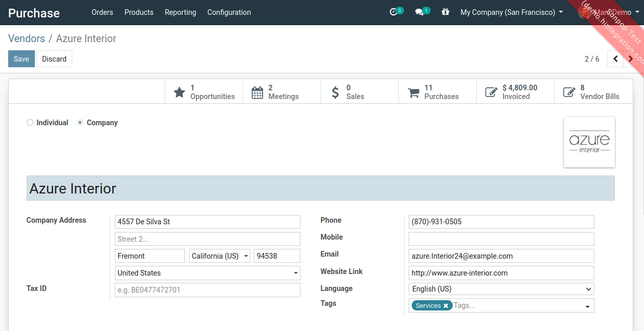Viewport: 644px width, 331px height.
Task: Click the Sales dollar icon
Action: (x=335, y=92)
